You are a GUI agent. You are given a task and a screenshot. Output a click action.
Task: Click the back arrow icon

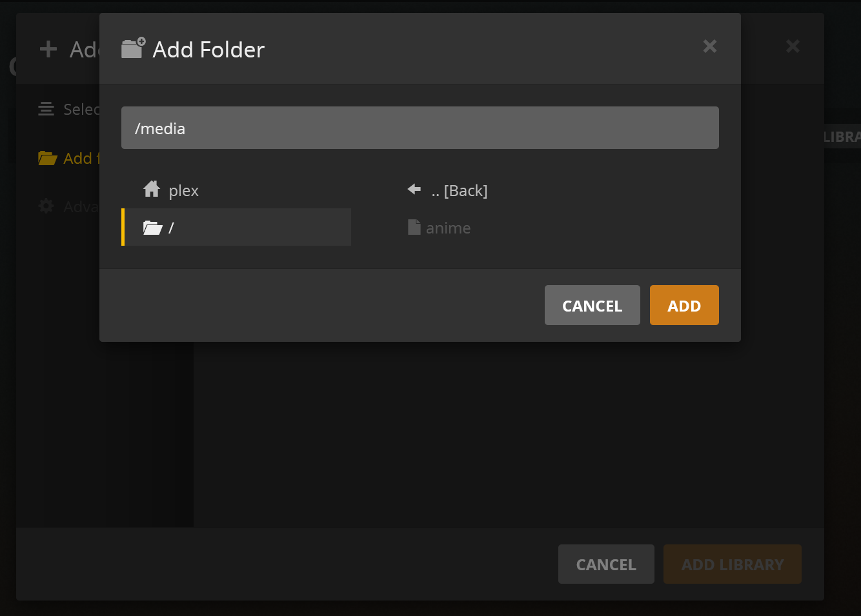click(414, 190)
